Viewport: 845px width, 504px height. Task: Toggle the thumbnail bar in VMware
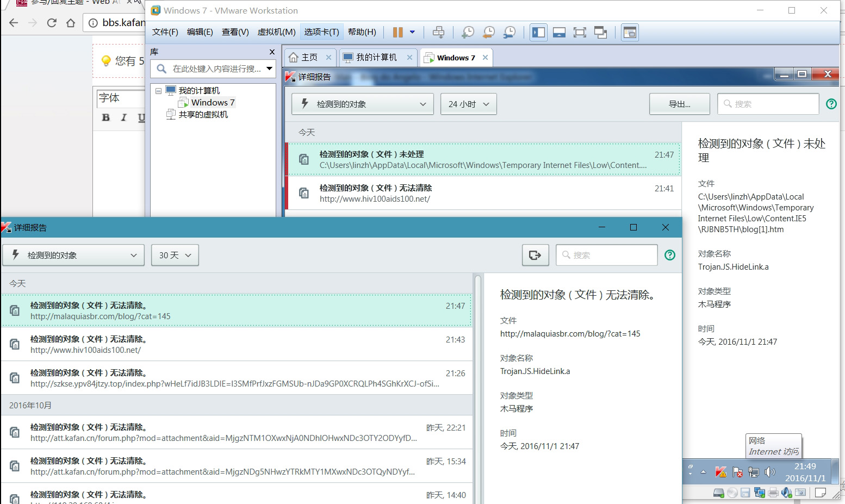(x=559, y=33)
